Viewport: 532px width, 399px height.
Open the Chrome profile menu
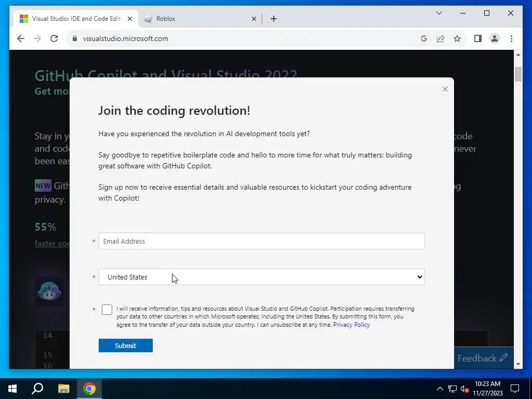pyautogui.click(x=495, y=38)
